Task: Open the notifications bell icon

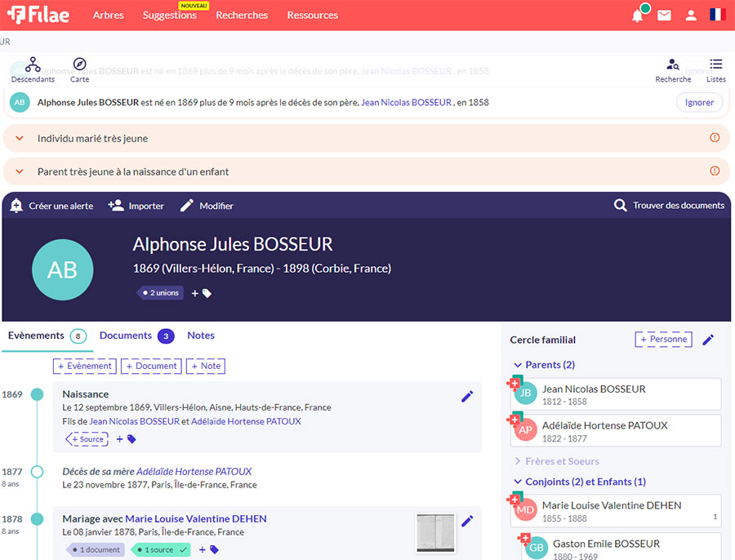Action: click(x=638, y=16)
